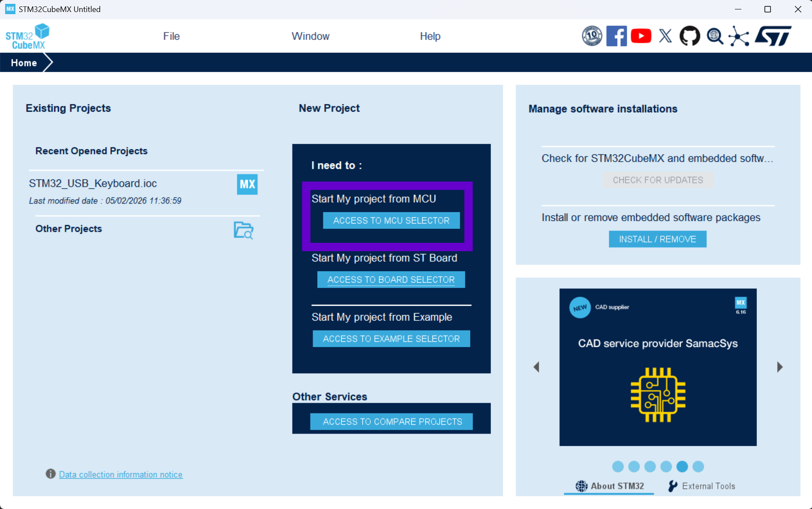
Task: Open the ST 10 years anniversary badge icon
Action: point(592,36)
